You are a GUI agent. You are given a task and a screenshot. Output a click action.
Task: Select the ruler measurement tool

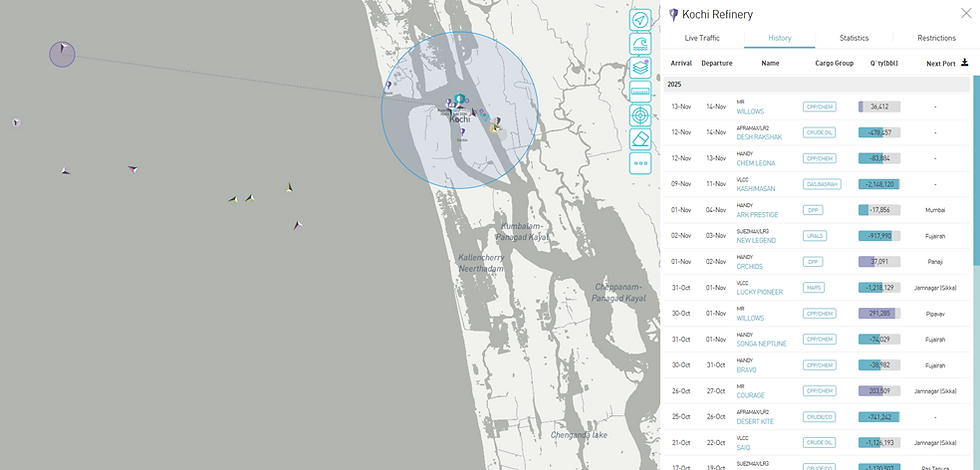tap(640, 92)
